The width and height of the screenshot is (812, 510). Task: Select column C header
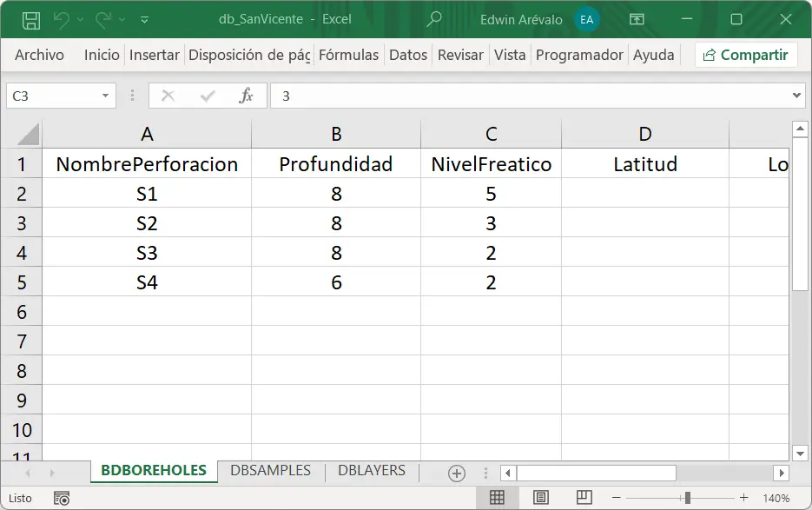[491, 135]
